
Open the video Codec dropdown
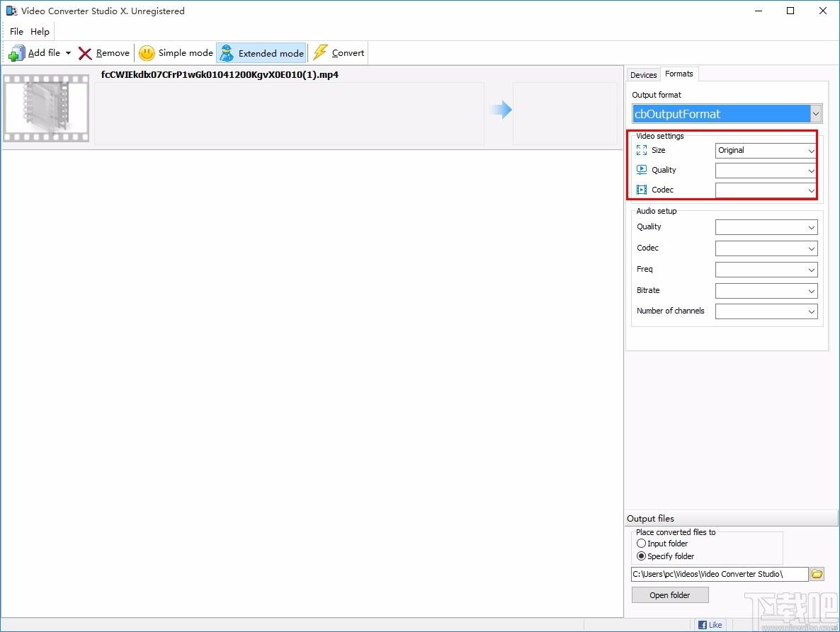coord(766,190)
